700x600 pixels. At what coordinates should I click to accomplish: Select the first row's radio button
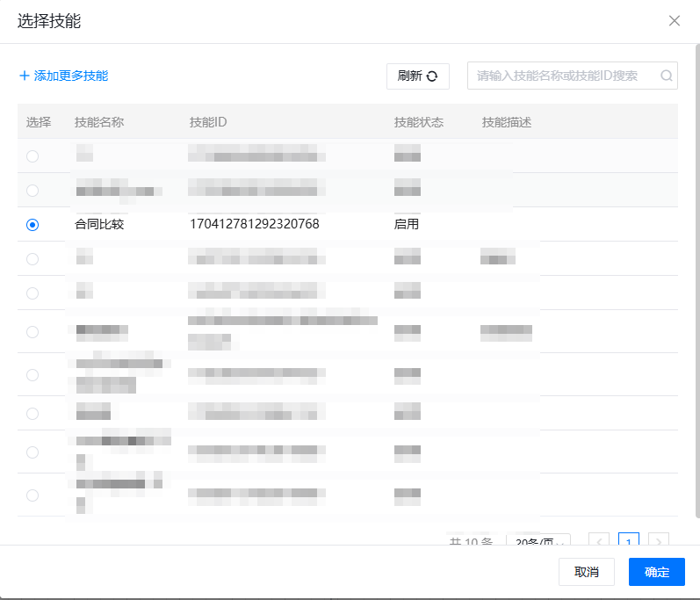click(x=32, y=156)
